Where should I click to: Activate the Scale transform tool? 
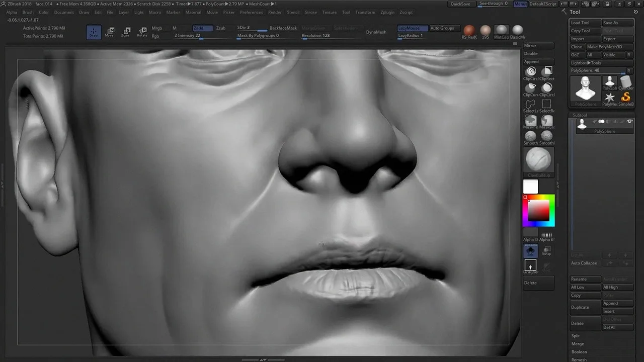125,32
